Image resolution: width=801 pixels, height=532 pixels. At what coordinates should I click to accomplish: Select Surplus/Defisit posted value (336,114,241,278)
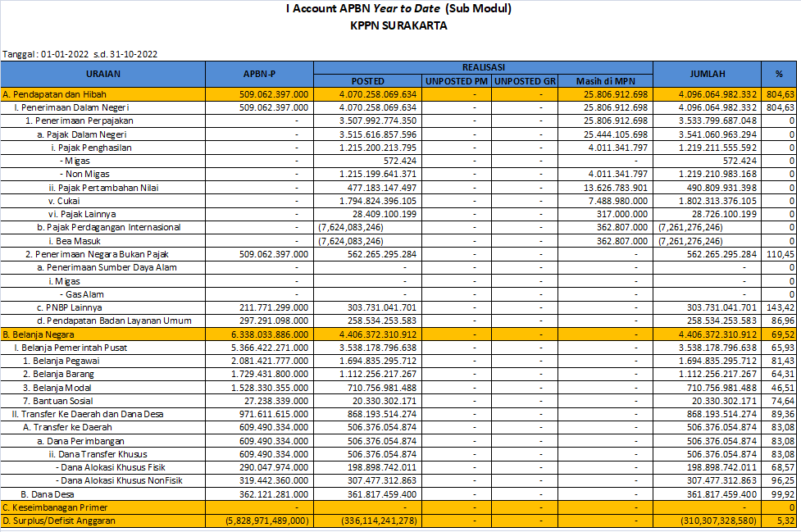[379, 521]
